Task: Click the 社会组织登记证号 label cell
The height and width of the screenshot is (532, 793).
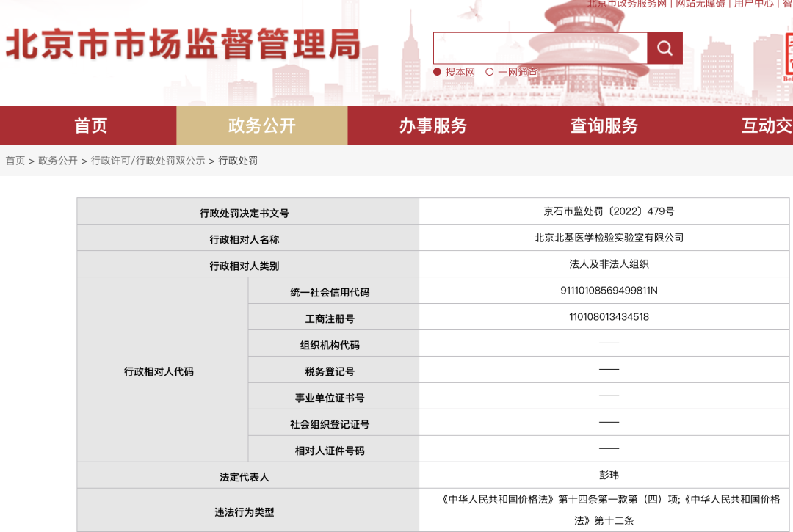Action: pyautogui.click(x=334, y=423)
